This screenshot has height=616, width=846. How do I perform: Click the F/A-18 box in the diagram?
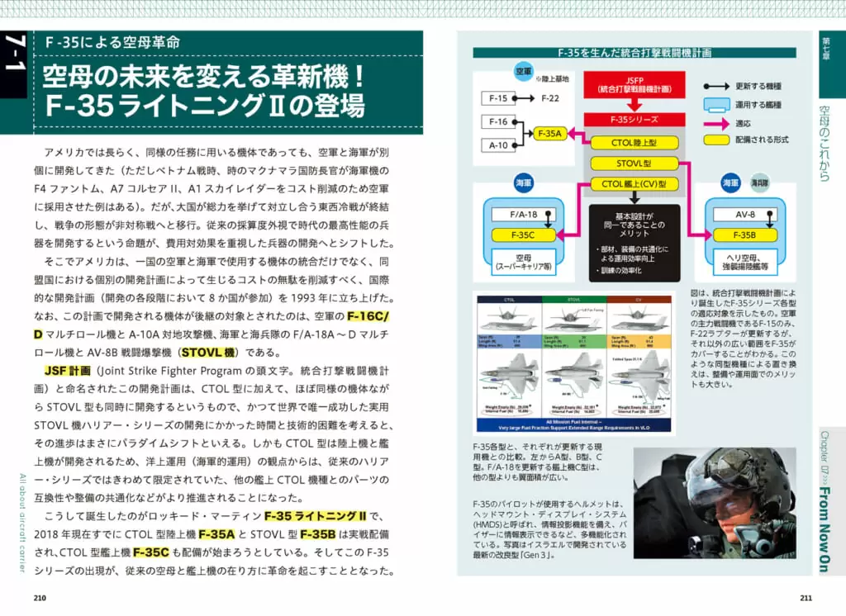523,215
